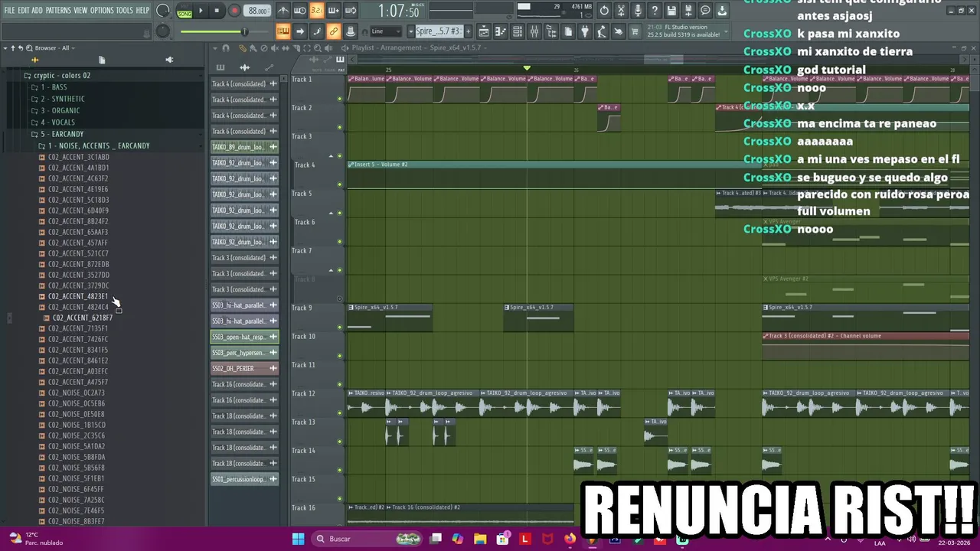Open audio editor scissors icon
980x551 pixels.
[620, 11]
